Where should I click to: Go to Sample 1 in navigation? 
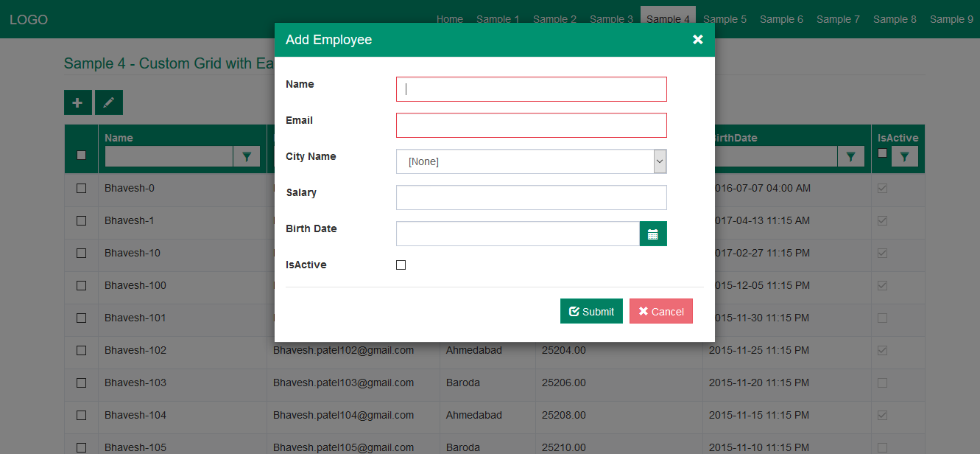tap(498, 19)
